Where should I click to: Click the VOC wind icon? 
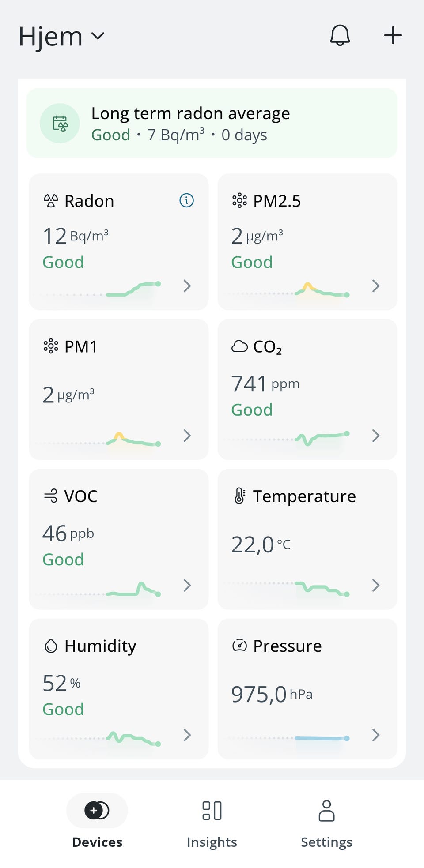click(x=51, y=496)
